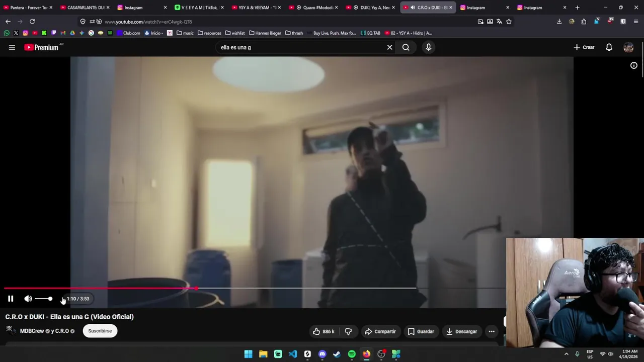
Task: Open Gmail bookmark icon
Action: [63, 33]
